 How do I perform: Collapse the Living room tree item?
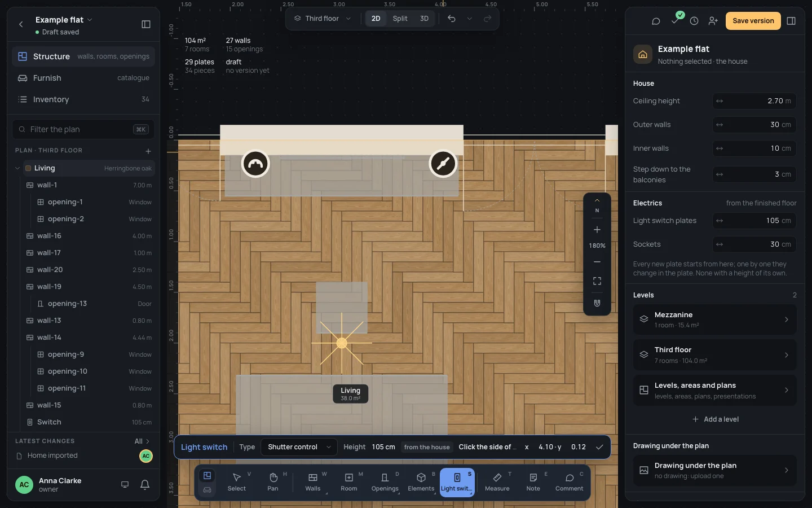click(17, 168)
